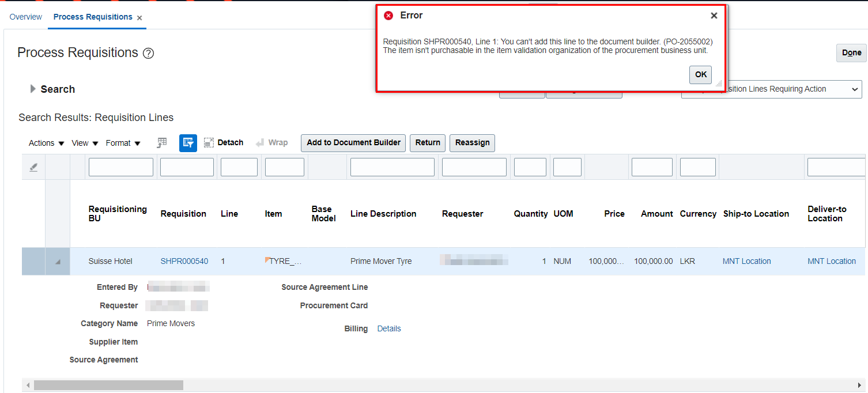This screenshot has height=393, width=868.
Task: Click the Detach table icon
Action: 209,143
